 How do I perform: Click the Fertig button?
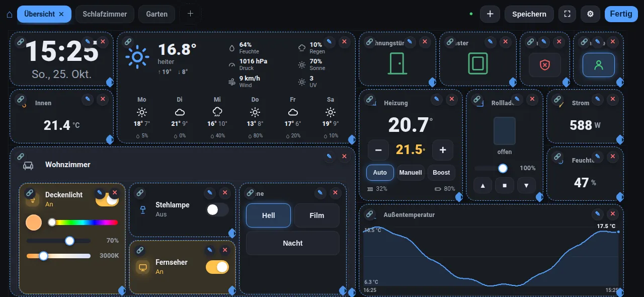coord(621,14)
